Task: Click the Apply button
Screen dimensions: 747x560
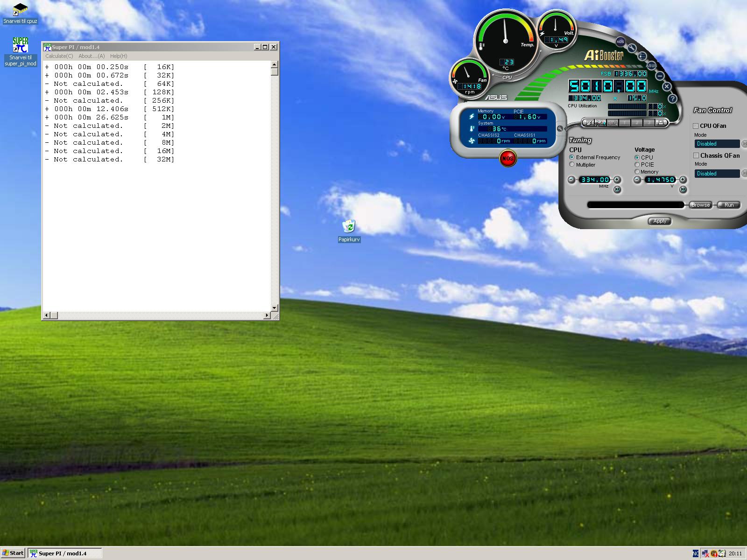Action: point(660,221)
